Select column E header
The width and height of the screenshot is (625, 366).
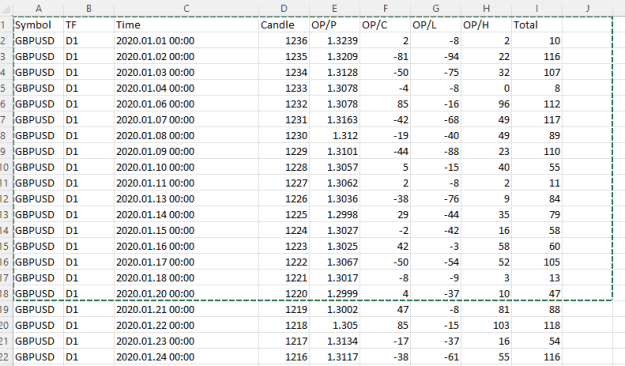point(334,8)
